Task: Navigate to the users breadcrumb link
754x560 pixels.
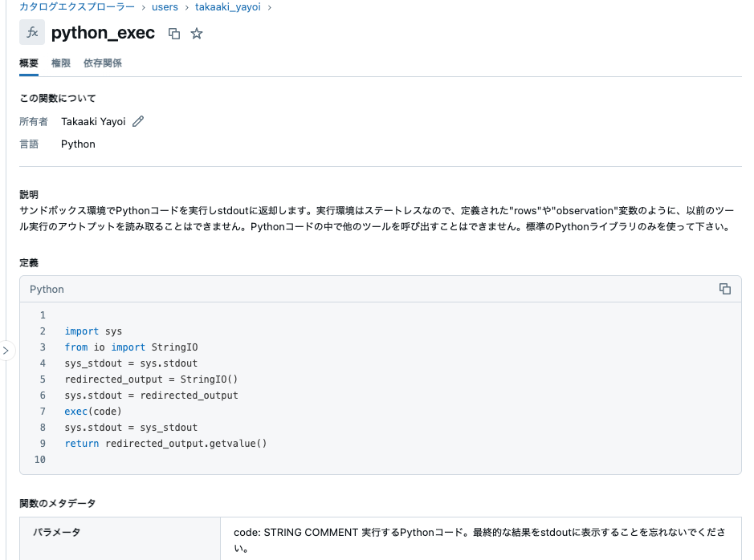Action: tap(164, 6)
